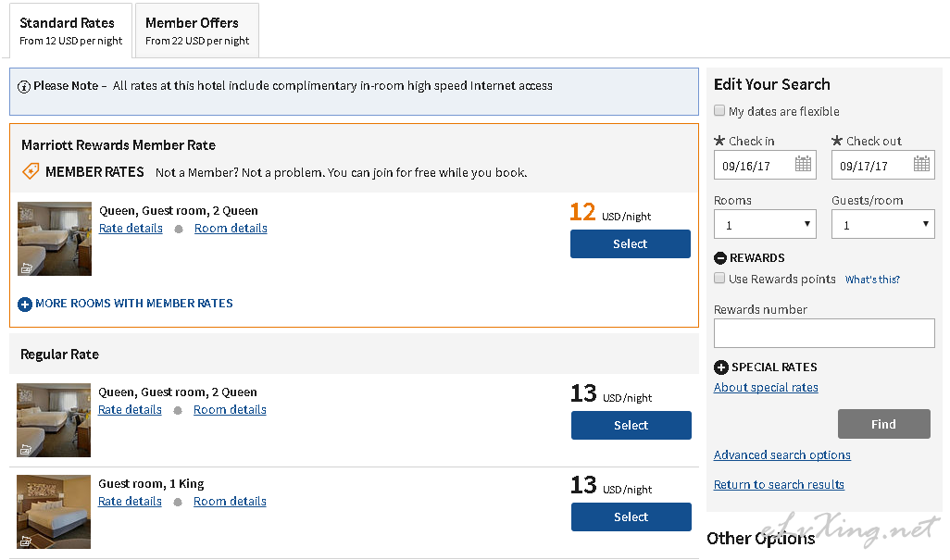
Task: Open the Guests/room dropdown
Action: pos(882,224)
